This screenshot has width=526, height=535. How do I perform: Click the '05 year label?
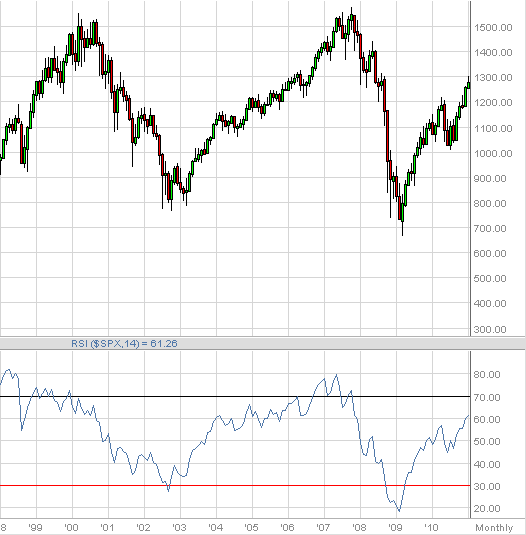pos(251,527)
